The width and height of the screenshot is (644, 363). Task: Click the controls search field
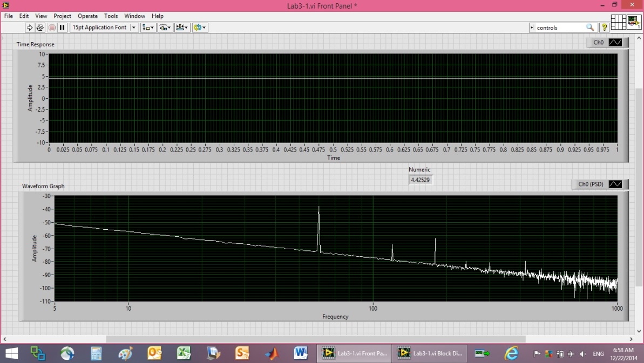coord(560,28)
